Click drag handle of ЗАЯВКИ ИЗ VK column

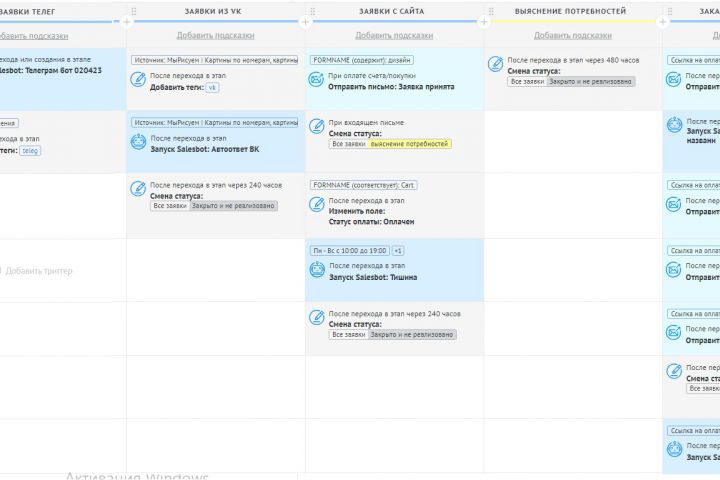[134, 11]
